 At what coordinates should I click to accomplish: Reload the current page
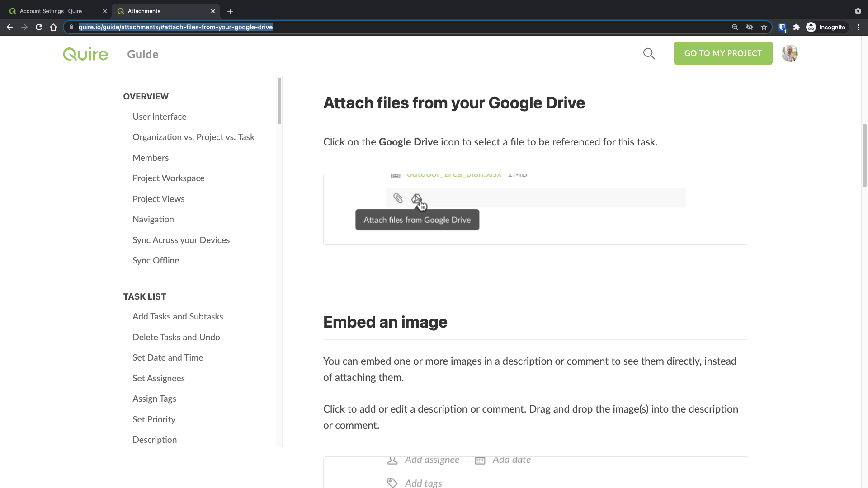(39, 27)
